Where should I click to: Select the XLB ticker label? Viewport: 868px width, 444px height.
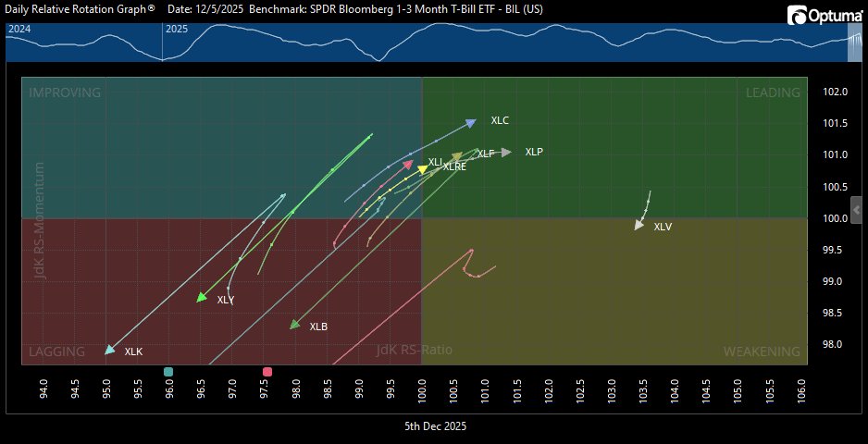[318, 327]
